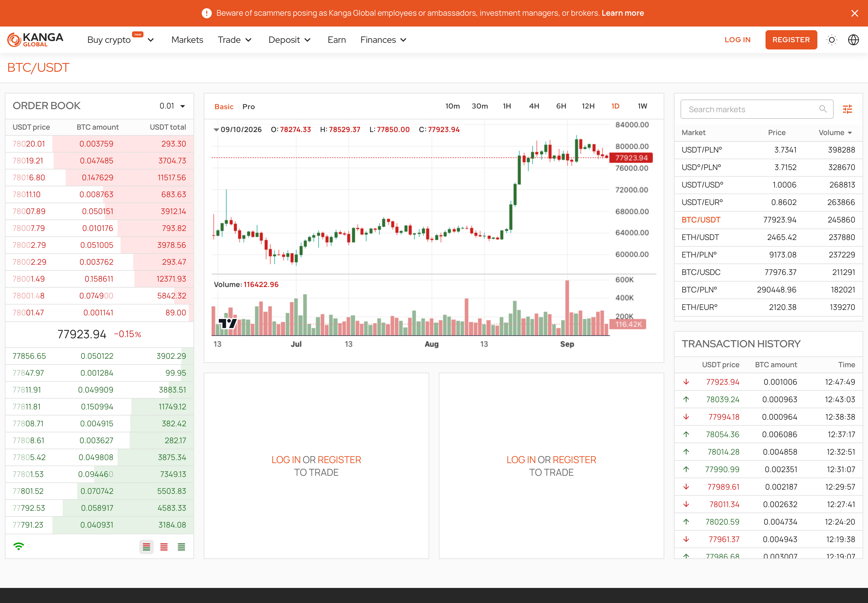The height and width of the screenshot is (603, 868).
Task: Click transaction 77961.37 at 12:19:38
Action: click(x=768, y=539)
